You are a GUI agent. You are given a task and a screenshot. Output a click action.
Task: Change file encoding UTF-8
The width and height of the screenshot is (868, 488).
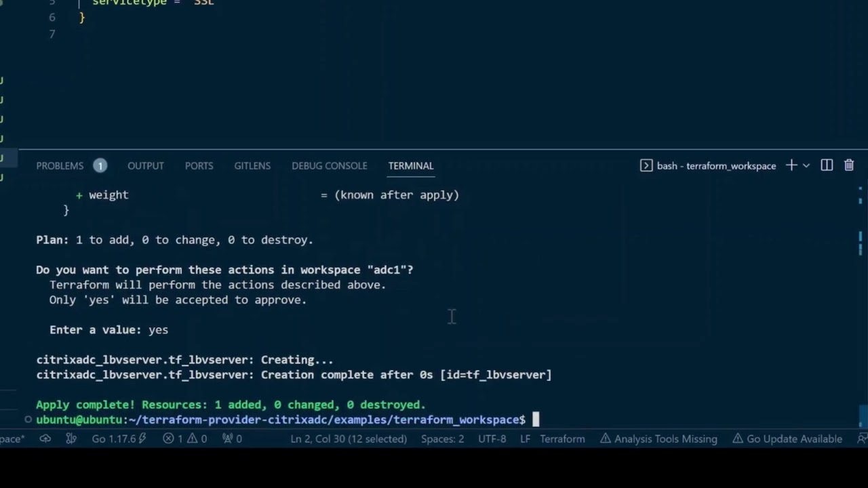coord(492,439)
